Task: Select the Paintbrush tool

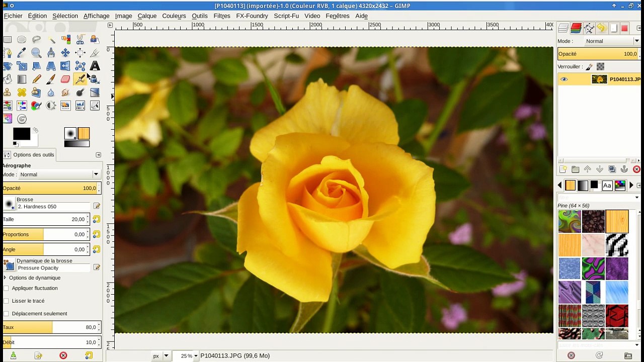Action: [51, 79]
